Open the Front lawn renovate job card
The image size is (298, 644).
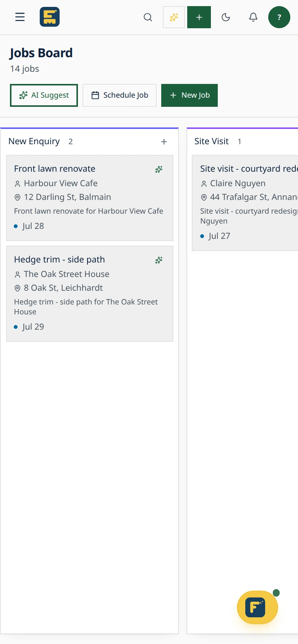coord(90,198)
